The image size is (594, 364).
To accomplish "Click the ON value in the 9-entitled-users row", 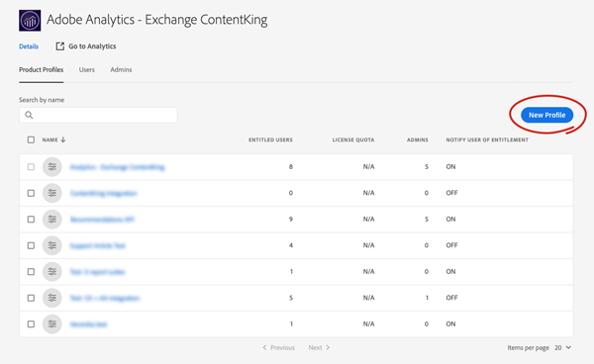I will (450, 219).
